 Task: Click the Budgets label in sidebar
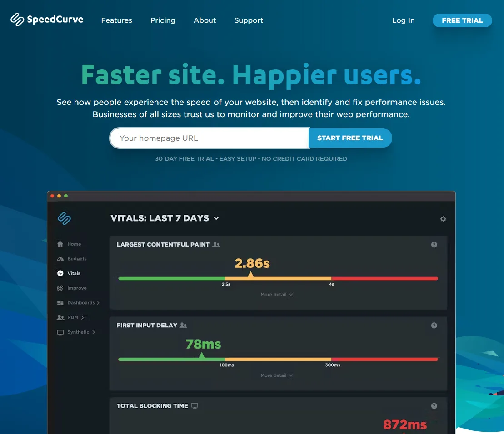tap(77, 259)
